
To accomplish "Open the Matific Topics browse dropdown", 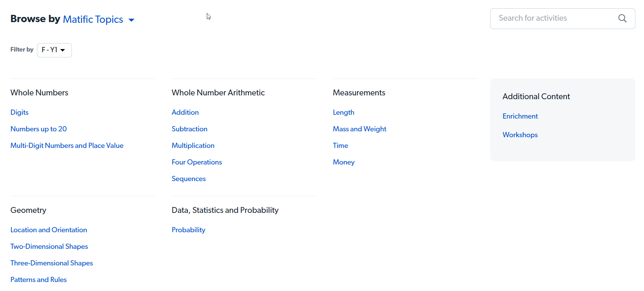I will 98,19.
